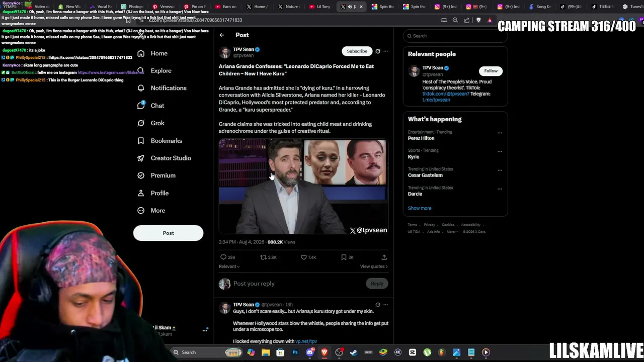The height and width of the screenshot is (362, 644).
Task: Click the Home house icon
Action: click(x=141, y=53)
